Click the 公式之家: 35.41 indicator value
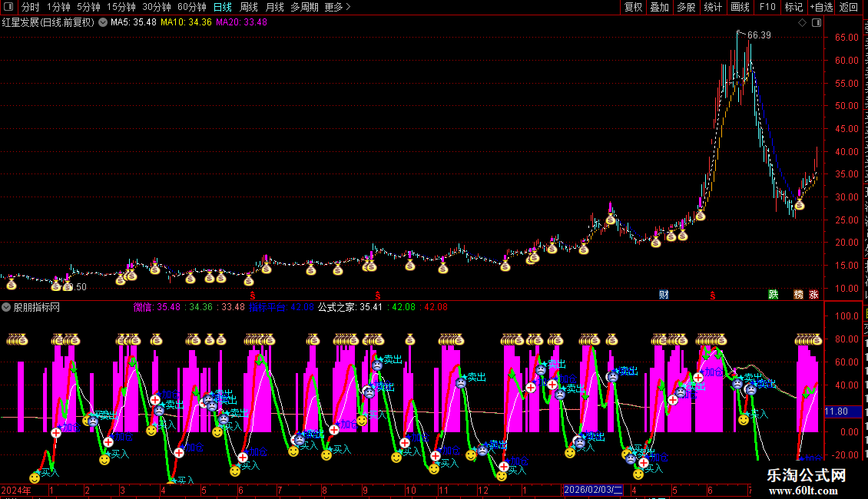Viewport: 868px width, 499px height. pos(350,307)
